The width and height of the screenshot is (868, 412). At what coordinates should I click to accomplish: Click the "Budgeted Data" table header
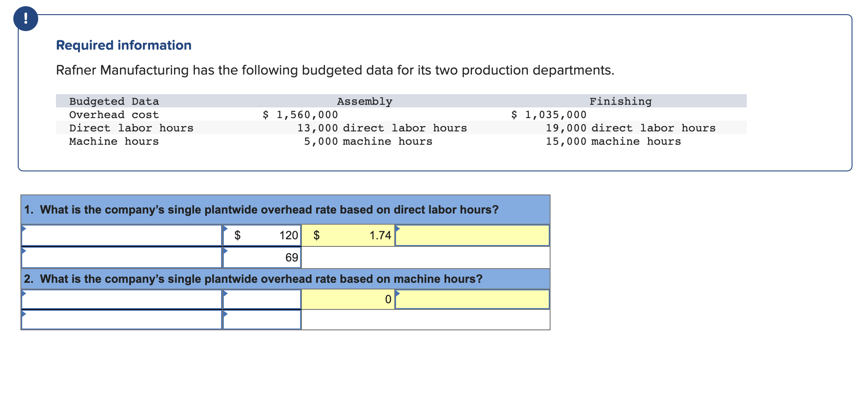coord(114,101)
